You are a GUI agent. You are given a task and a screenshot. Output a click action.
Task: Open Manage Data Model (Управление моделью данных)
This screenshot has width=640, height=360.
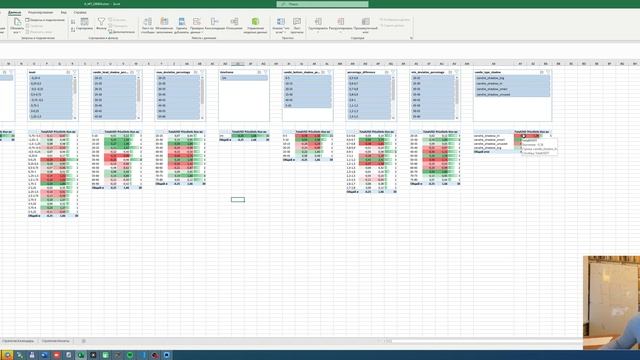pos(255,26)
